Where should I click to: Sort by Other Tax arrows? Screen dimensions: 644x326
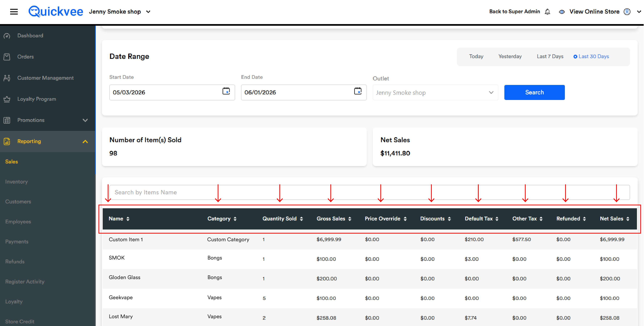(x=541, y=219)
